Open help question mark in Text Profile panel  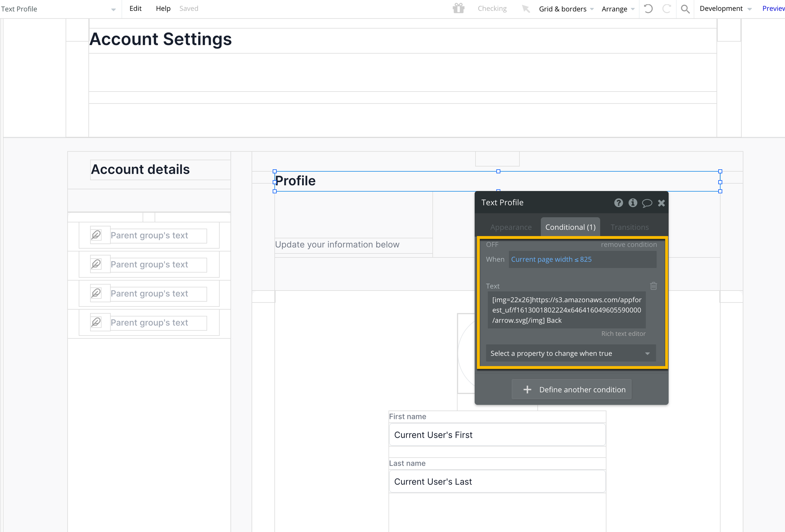click(x=618, y=203)
